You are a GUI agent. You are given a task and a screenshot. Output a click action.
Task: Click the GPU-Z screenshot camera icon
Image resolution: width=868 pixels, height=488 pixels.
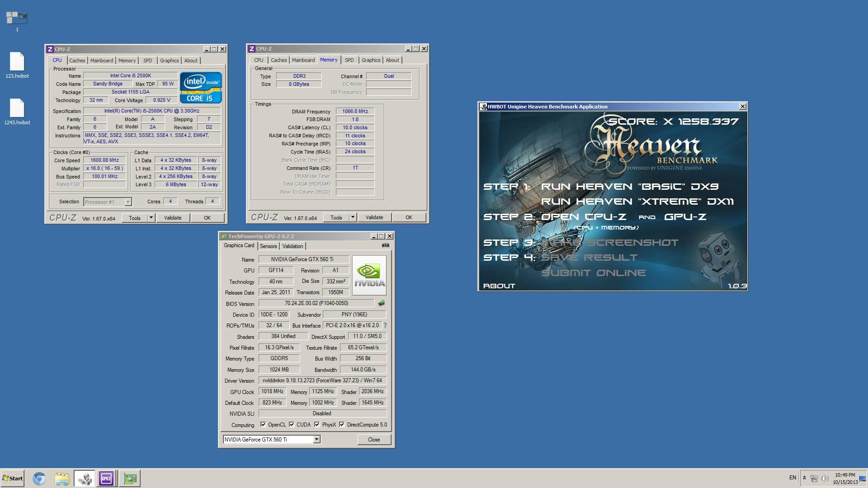385,245
